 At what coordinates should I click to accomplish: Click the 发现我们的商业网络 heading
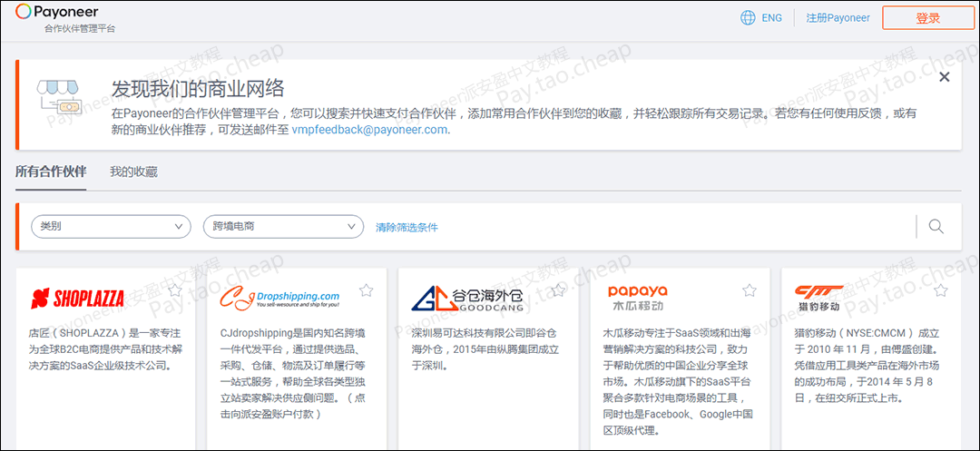(198, 89)
